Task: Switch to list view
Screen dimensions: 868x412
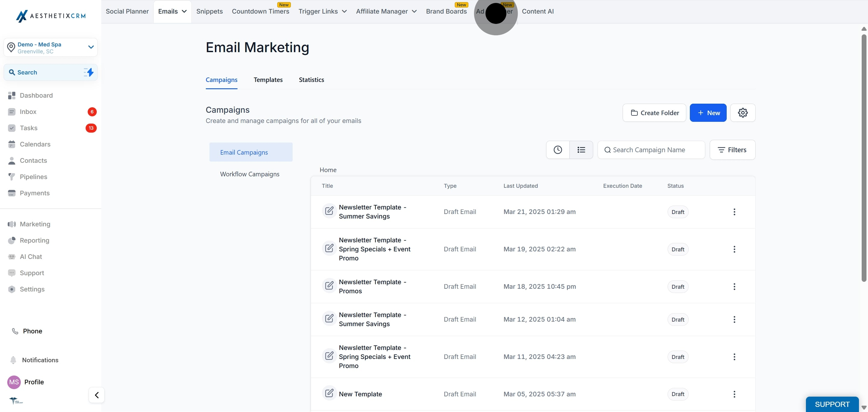Action: coord(581,150)
